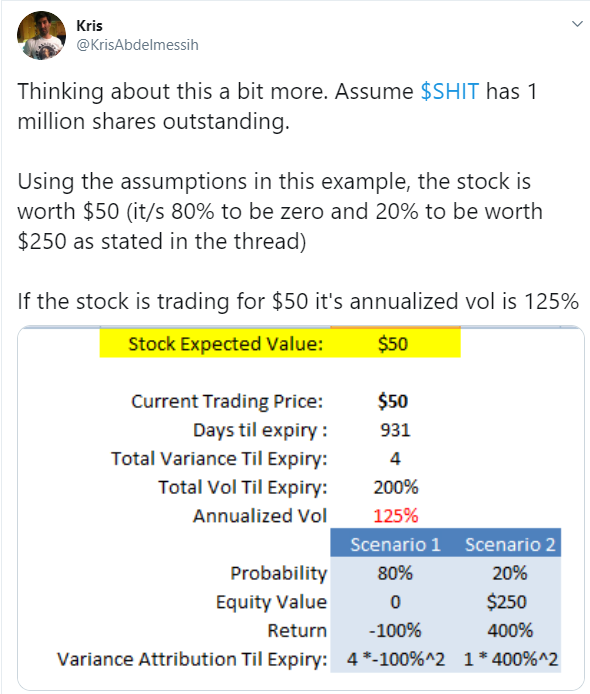Open the $SHIT cashtag link
590x694 pixels.
click(449, 92)
